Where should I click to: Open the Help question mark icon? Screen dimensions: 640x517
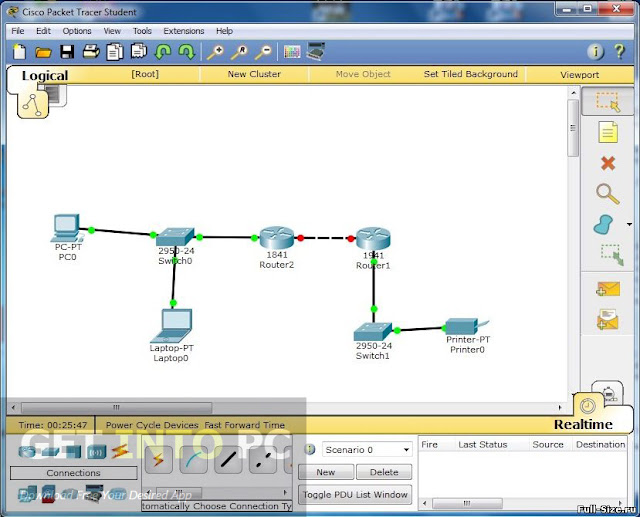[x=620, y=52]
